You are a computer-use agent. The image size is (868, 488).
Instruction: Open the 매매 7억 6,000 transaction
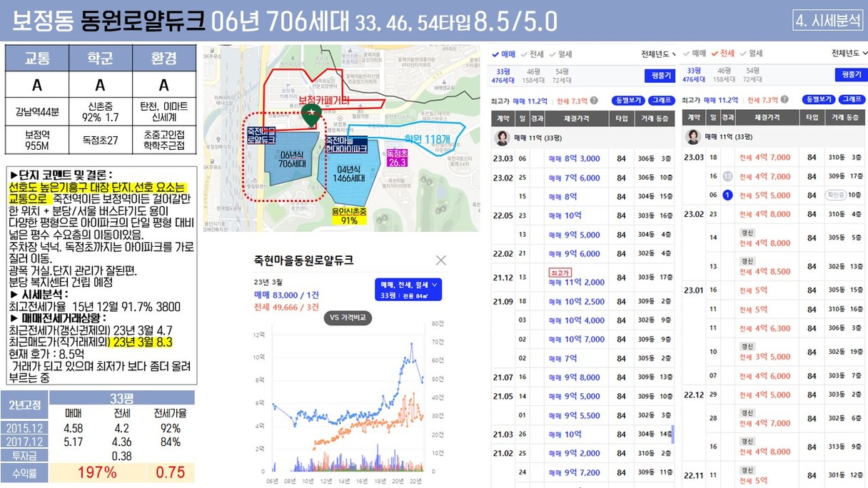coord(574,178)
